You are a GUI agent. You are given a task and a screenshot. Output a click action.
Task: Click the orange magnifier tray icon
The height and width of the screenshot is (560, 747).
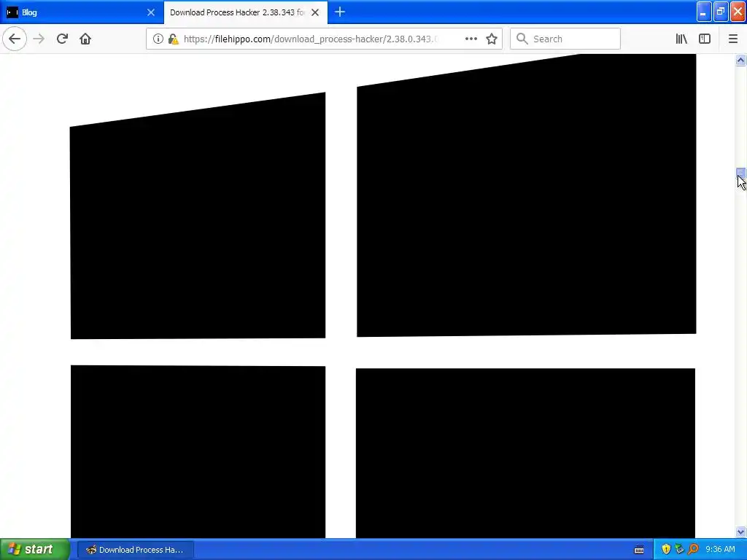693,549
